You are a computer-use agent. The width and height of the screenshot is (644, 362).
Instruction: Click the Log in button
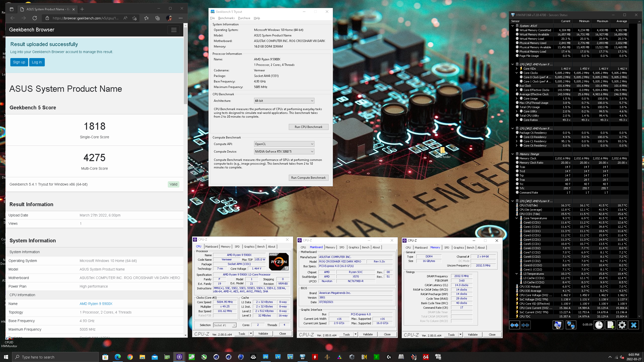pos(37,62)
